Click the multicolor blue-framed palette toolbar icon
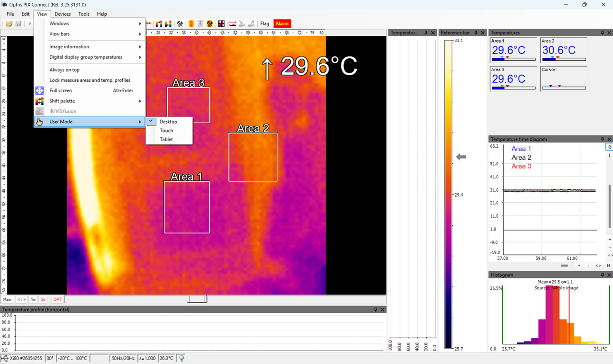 (221, 23)
